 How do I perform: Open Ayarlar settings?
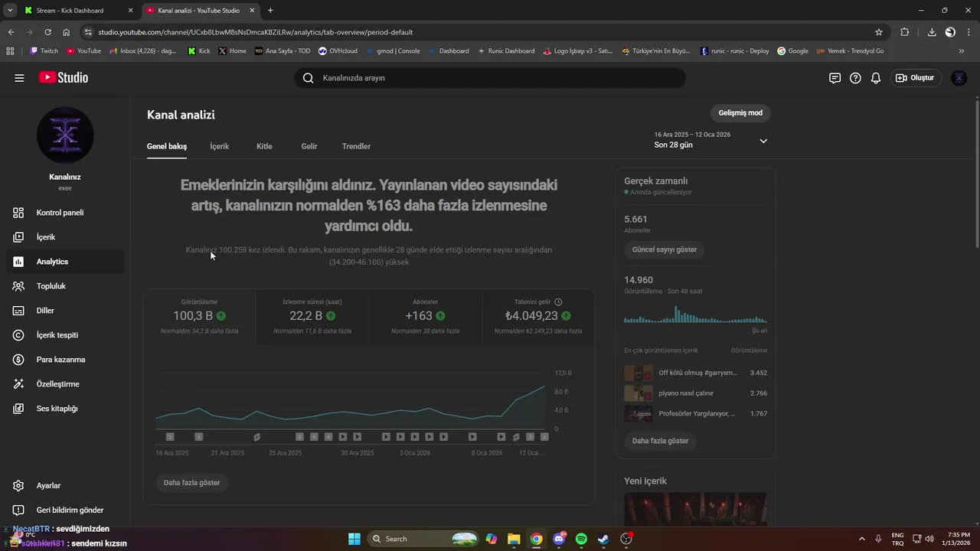pyautogui.click(x=65, y=486)
